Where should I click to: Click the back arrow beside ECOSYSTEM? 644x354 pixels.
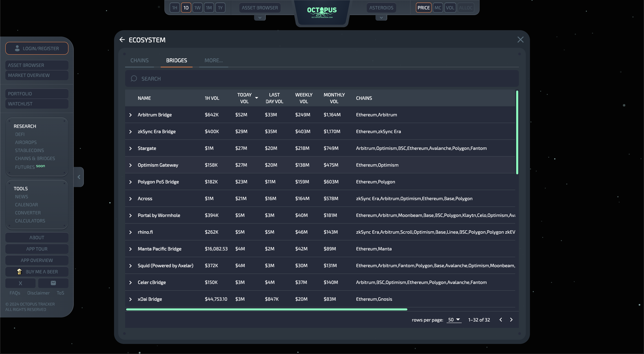tap(122, 40)
